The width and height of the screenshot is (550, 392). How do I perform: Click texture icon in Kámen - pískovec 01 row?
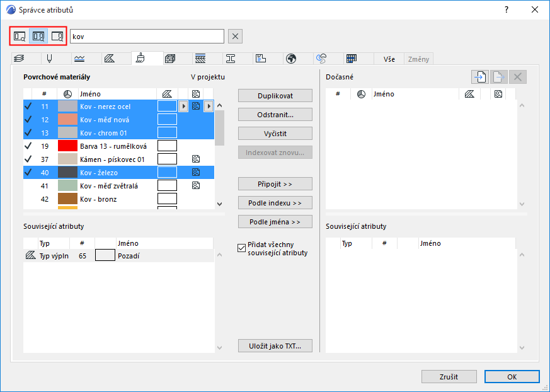(x=196, y=159)
